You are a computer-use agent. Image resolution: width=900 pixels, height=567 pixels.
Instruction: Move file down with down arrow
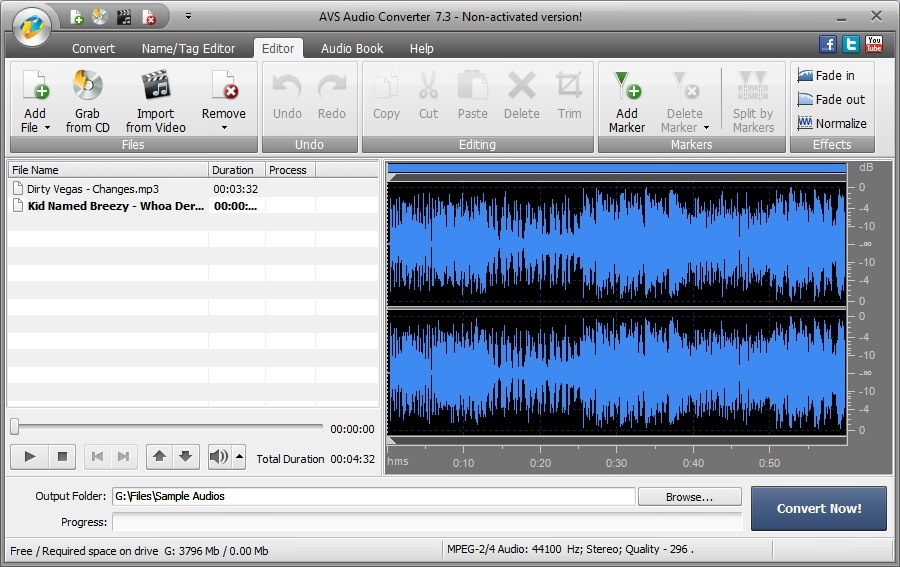(x=185, y=457)
